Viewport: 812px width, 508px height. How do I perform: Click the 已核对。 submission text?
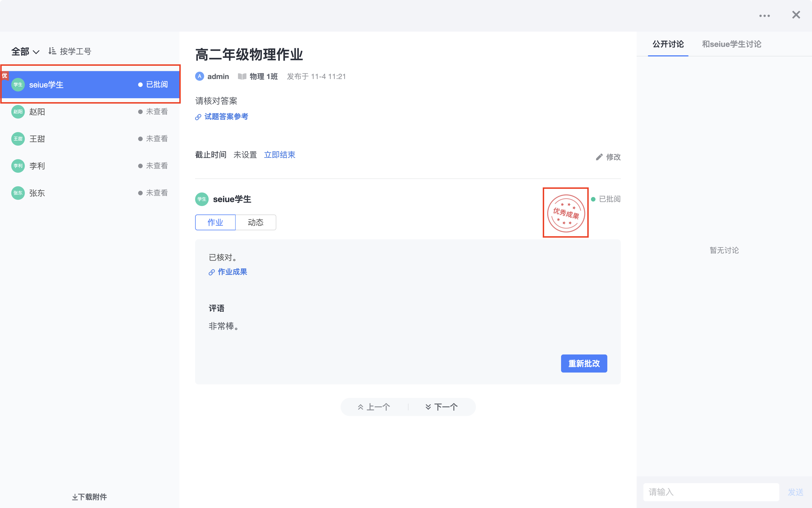(x=223, y=257)
